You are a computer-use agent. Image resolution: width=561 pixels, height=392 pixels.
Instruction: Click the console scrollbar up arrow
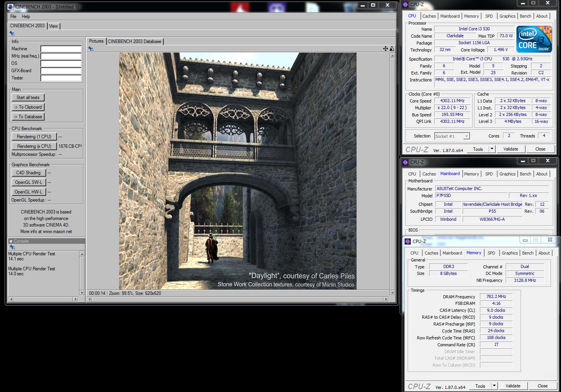pyautogui.click(x=82, y=254)
